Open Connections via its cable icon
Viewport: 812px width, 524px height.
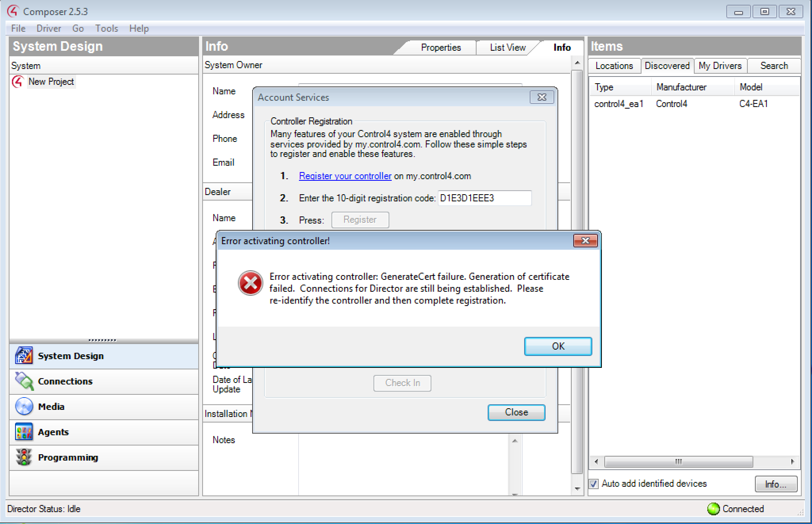pos(24,381)
